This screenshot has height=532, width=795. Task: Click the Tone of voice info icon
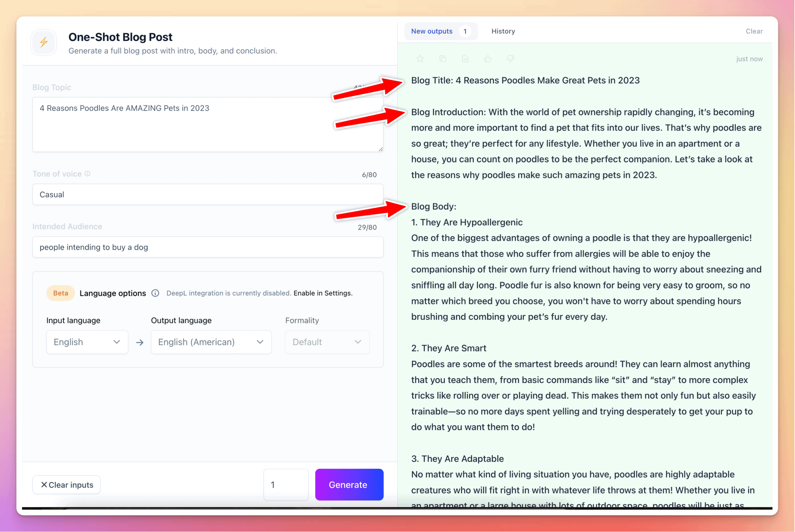[88, 174]
